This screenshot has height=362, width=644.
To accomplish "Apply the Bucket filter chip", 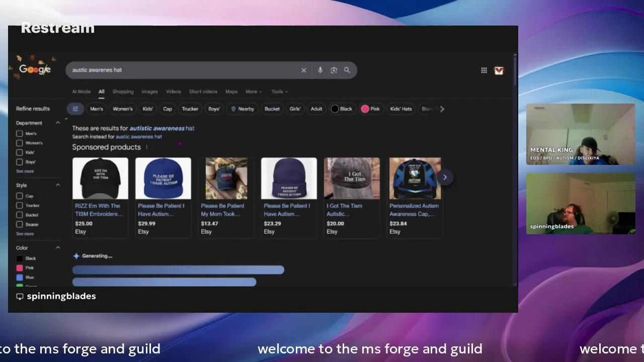I will coord(272,109).
